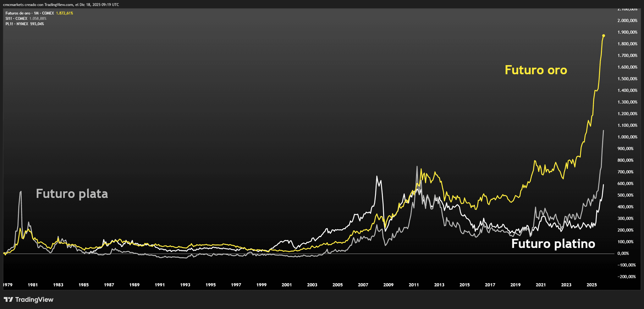Click the TradingView.com attribution link
Screen dimensions: 644x309
click(58, 4)
